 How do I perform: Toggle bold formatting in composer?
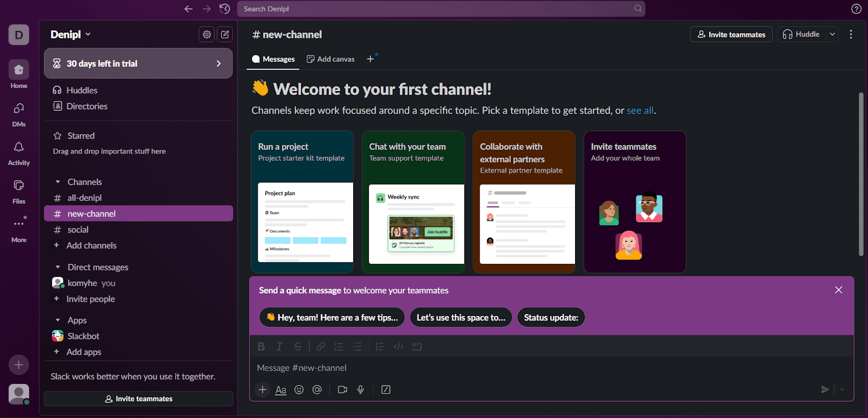click(261, 346)
